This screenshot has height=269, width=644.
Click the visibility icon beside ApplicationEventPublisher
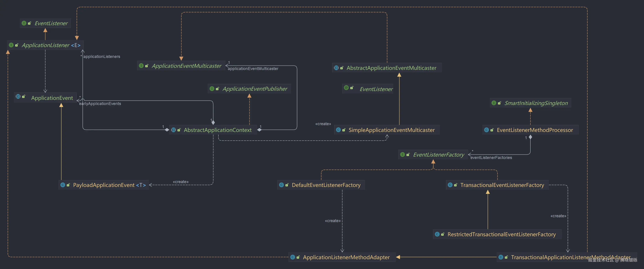[217, 89]
